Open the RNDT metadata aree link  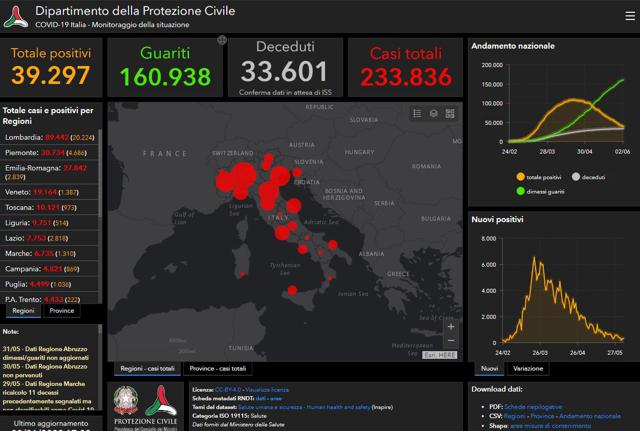tap(276, 398)
